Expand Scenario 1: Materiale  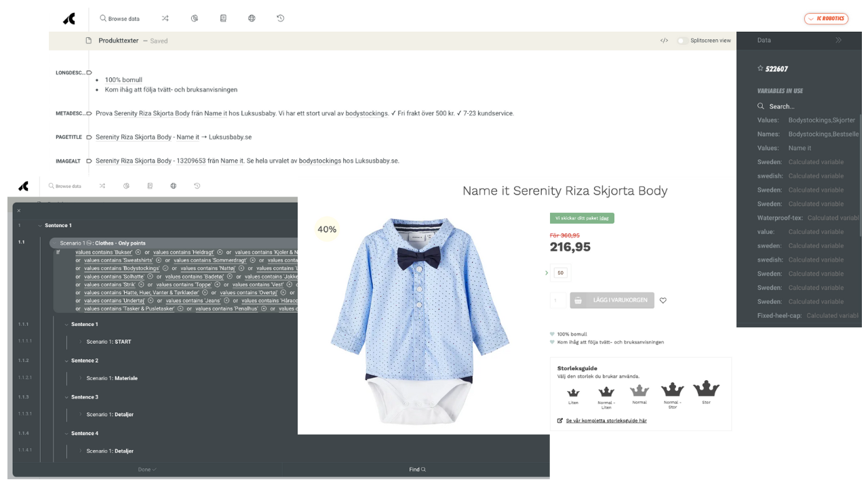pyautogui.click(x=81, y=378)
